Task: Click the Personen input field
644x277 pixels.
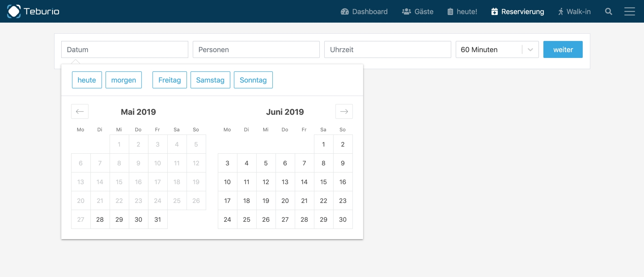Action: [256, 50]
